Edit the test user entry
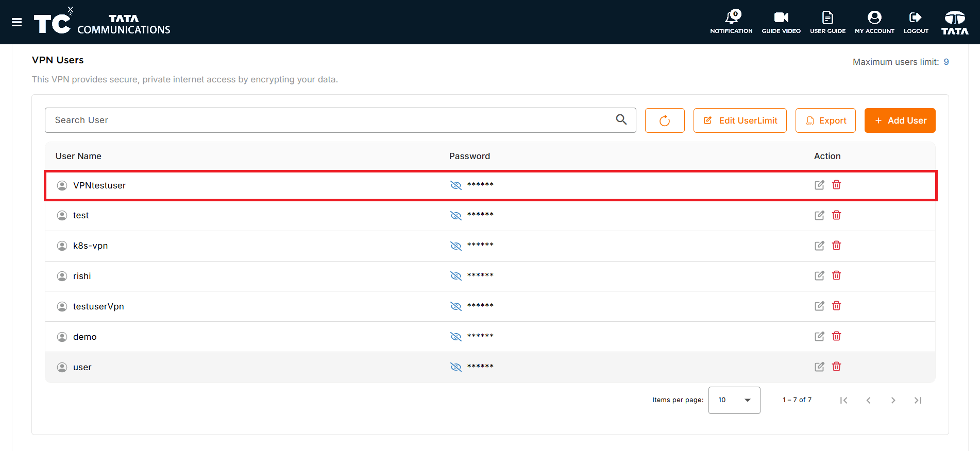The width and height of the screenshot is (980, 451). click(819, 215)
